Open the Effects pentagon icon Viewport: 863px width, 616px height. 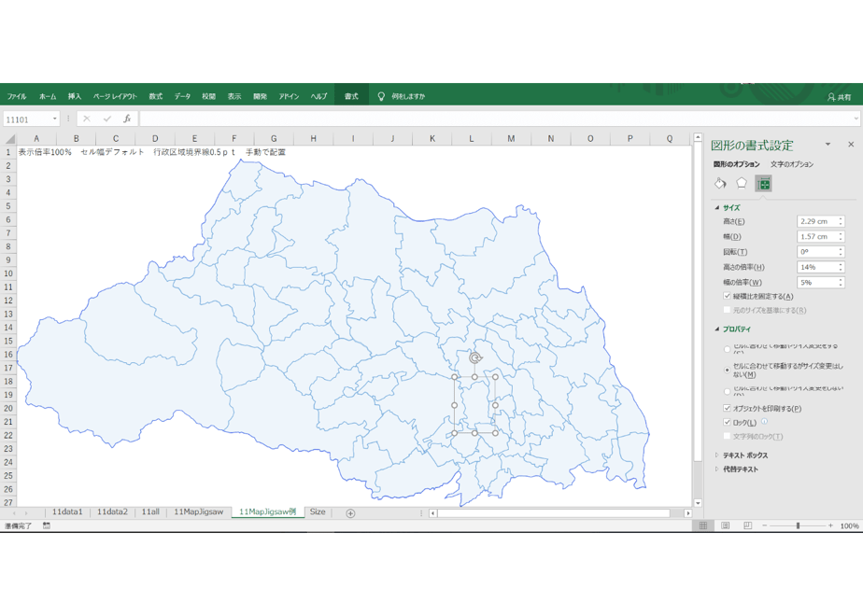click(742, 183)
